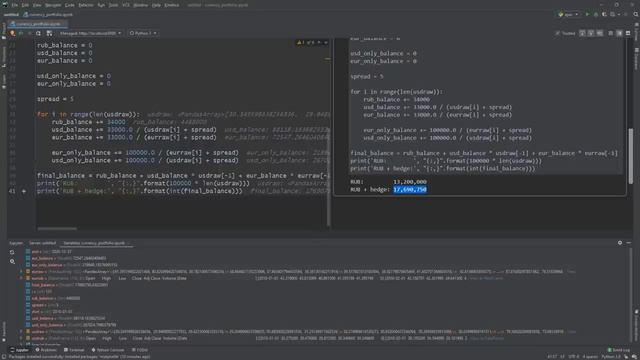
Task: Click the rub_balance = 0 code line
Action: coord(64,45)
